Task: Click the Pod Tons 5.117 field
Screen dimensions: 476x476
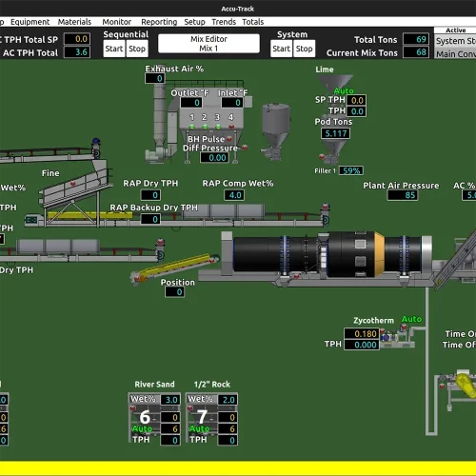Action: (x=336, y=133)
